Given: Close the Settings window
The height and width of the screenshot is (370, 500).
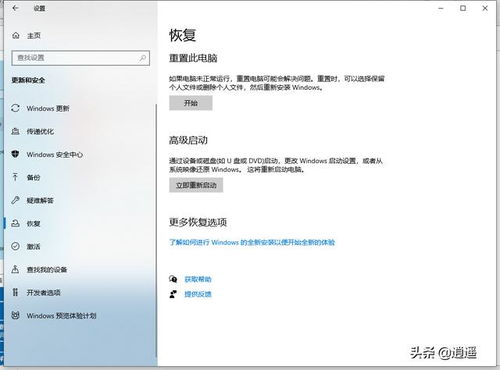Looking at the screenshot, I should (x=485, y=8).
